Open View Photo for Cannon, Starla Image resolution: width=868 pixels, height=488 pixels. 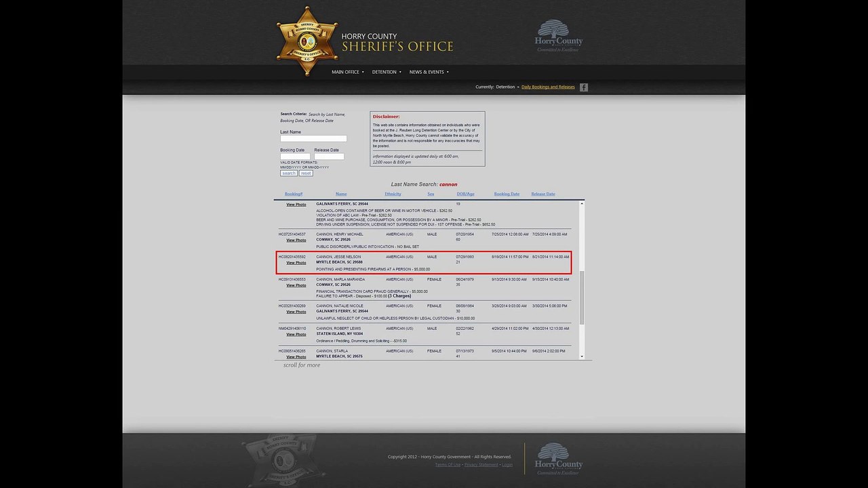[x=296, y=357]
